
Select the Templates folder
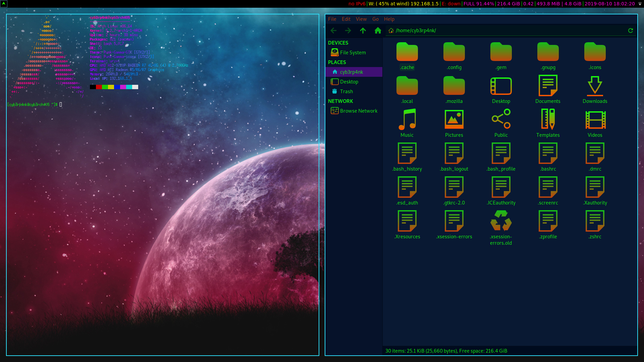point(548,124)
